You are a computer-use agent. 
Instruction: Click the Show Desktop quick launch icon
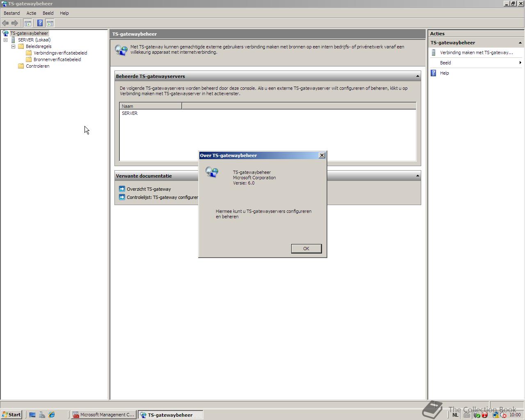pyautogui.click(x=32, y=415)
